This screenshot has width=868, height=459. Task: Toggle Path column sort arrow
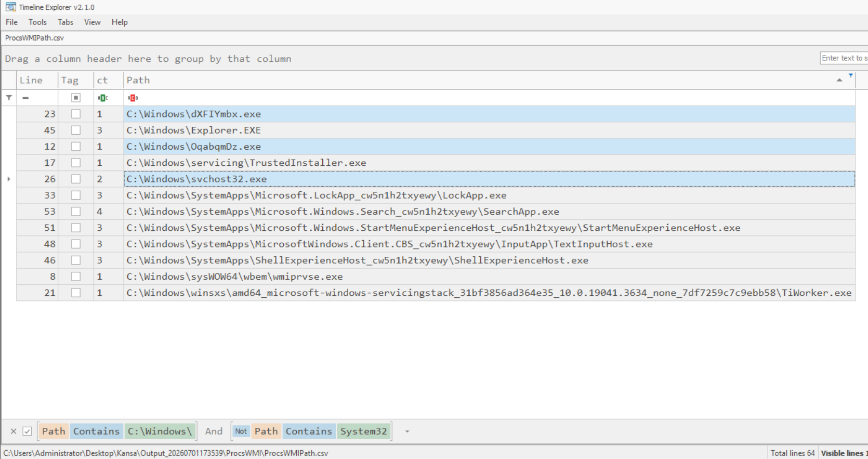[x=839, y=80]
